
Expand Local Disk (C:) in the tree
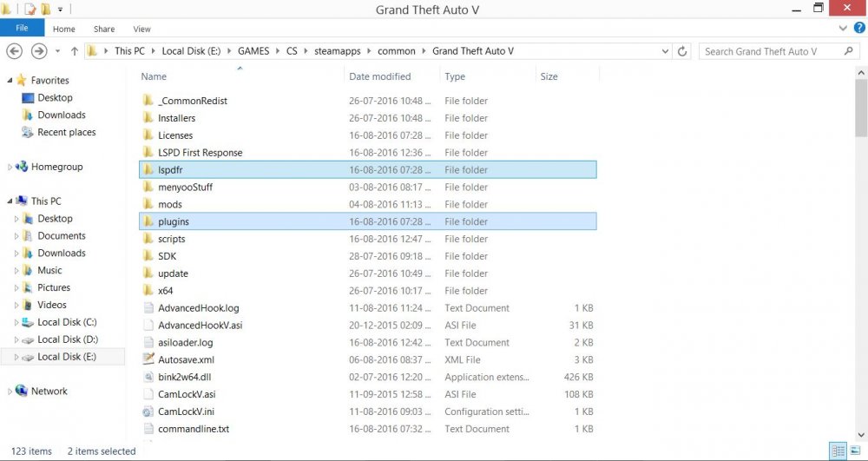click(16, 322)
